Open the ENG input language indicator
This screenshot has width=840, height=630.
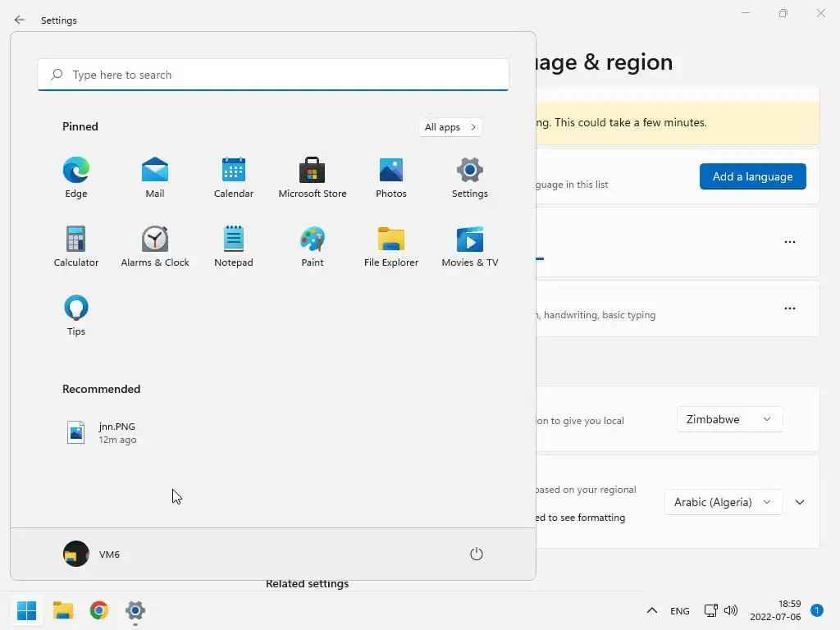click(680, 610)
